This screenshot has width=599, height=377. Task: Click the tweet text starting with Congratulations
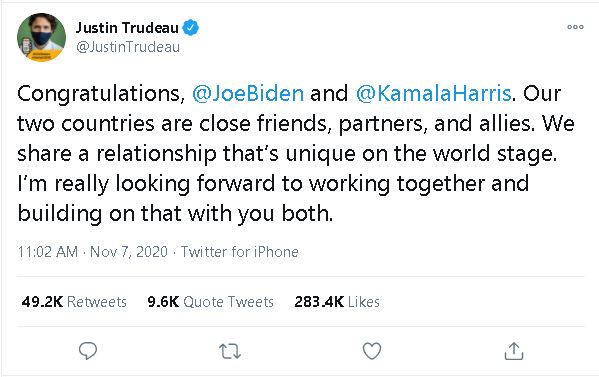296,154
